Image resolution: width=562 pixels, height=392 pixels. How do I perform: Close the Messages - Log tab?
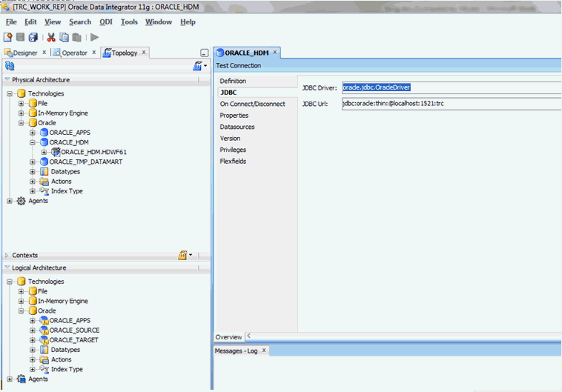(x=264, y=350)
